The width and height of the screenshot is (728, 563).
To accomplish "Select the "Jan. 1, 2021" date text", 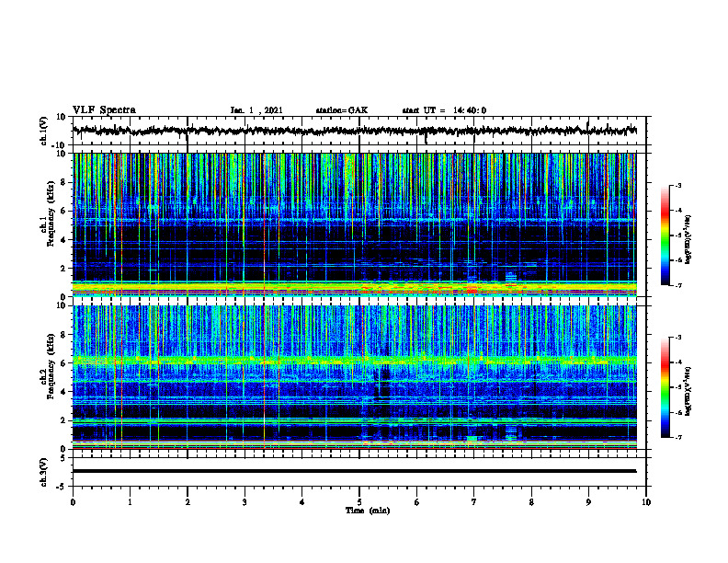I will click(256, 110).
